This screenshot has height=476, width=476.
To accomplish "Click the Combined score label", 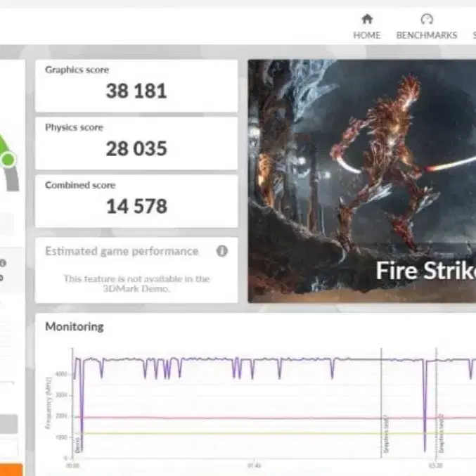I will 80,185.
